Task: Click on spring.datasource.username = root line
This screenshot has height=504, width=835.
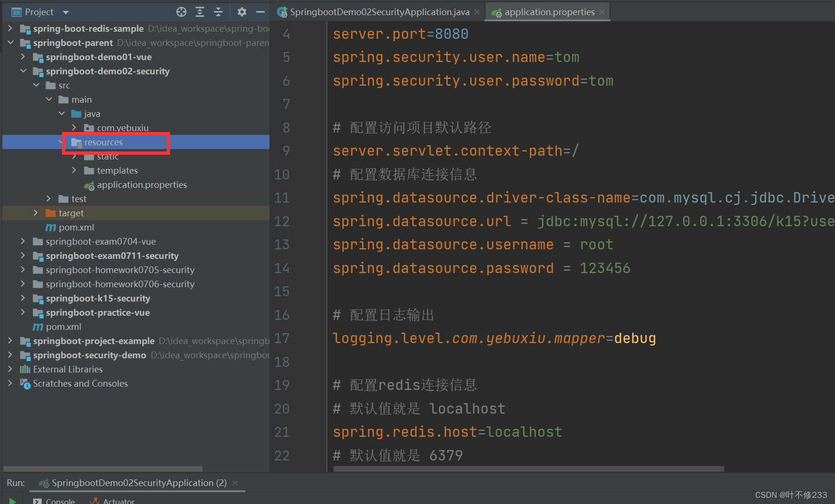Action: click(473, 245)
